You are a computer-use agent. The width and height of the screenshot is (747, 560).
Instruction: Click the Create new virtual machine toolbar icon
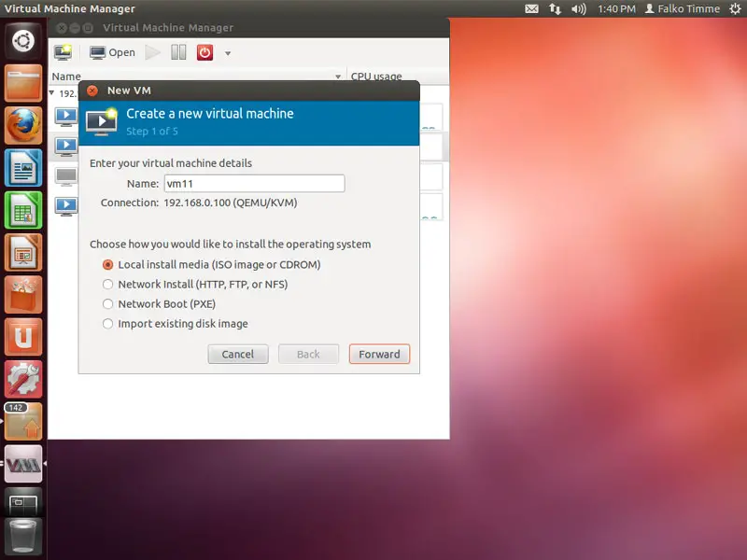(63, 52)
